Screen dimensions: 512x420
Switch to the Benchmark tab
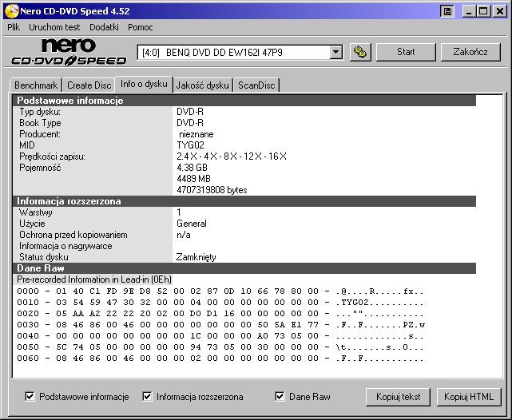point(36,85)
